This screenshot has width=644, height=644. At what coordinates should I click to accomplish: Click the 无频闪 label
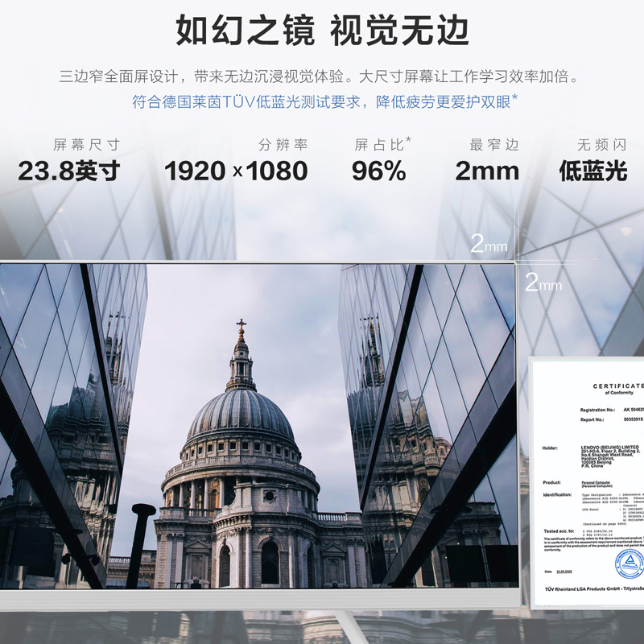pyautogui.click(x=601, y=145)
